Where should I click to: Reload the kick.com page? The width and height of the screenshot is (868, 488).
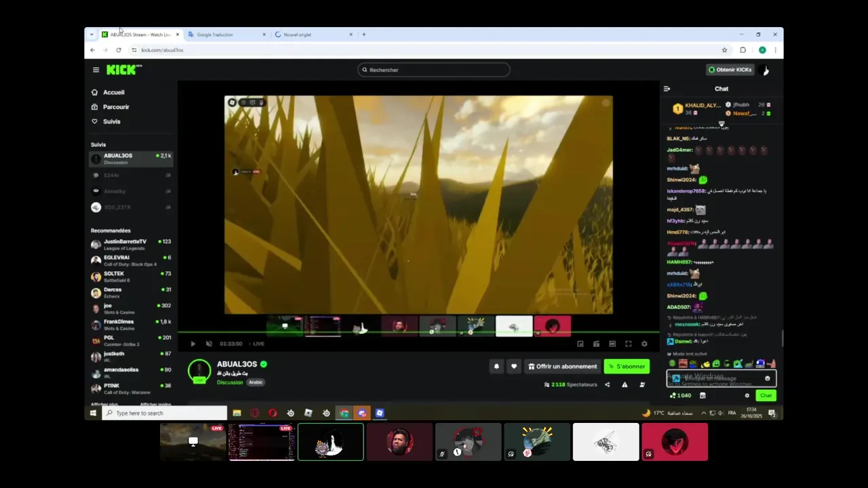click(x=119, y=50)
